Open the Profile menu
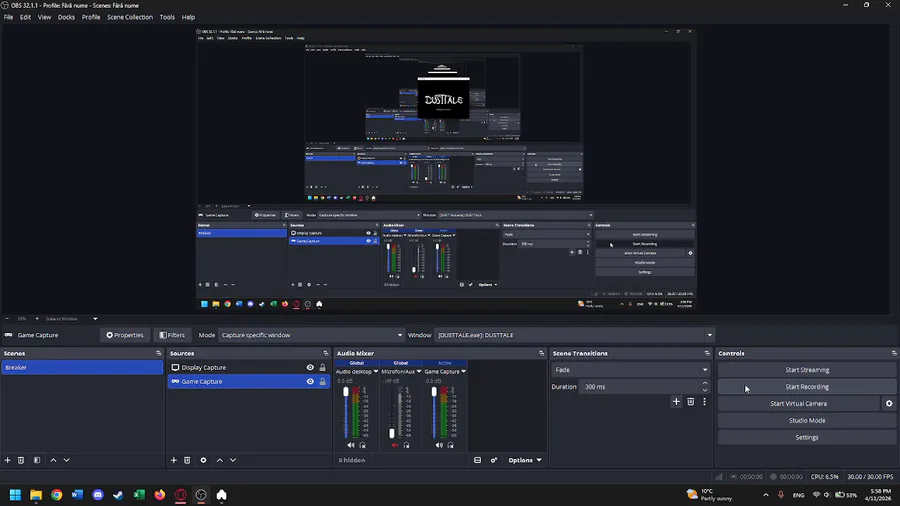 (x=91, y=17)
